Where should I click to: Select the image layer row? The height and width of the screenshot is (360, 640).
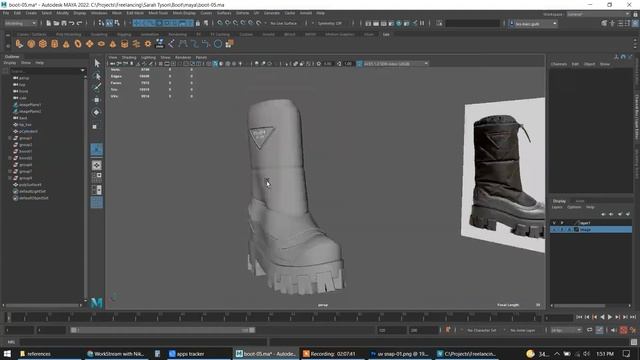coord(591,229)
